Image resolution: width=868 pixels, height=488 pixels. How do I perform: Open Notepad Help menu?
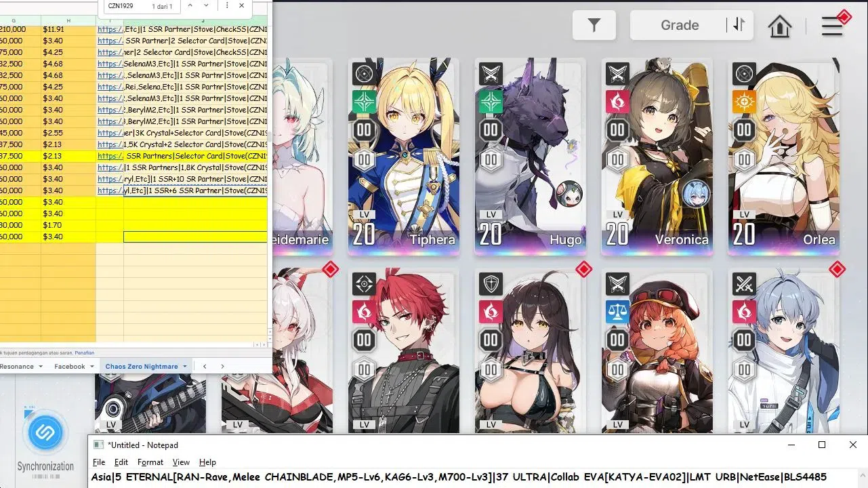pyautogui.click(x=207, y=462)
